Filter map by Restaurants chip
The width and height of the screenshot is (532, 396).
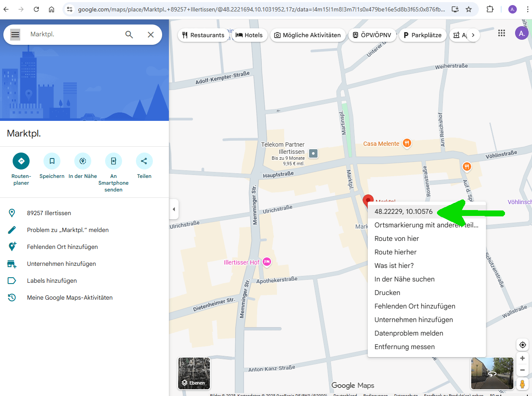(203, 35)
